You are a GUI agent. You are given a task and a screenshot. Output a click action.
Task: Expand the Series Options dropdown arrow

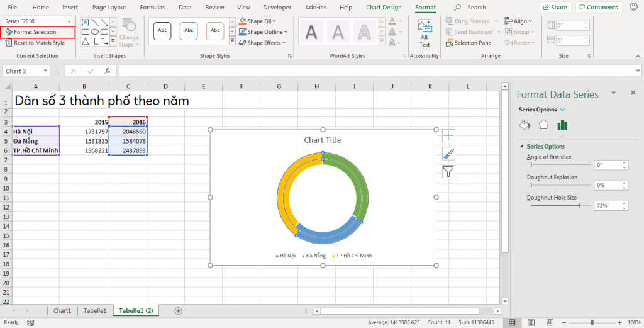562,110
